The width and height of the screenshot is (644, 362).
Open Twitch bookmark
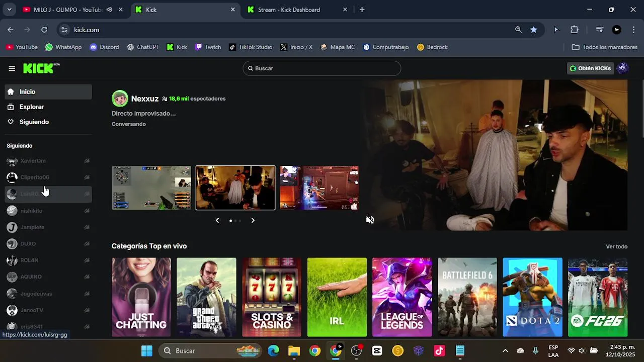208,47
